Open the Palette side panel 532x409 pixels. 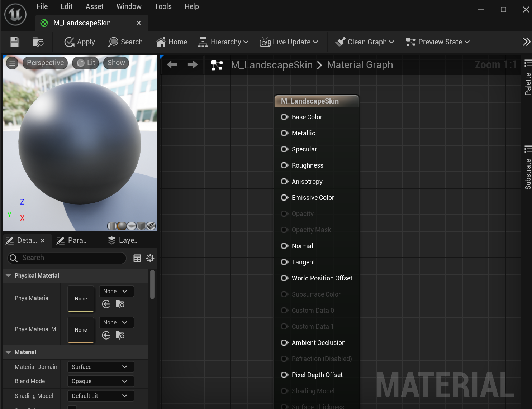point(527,78)
